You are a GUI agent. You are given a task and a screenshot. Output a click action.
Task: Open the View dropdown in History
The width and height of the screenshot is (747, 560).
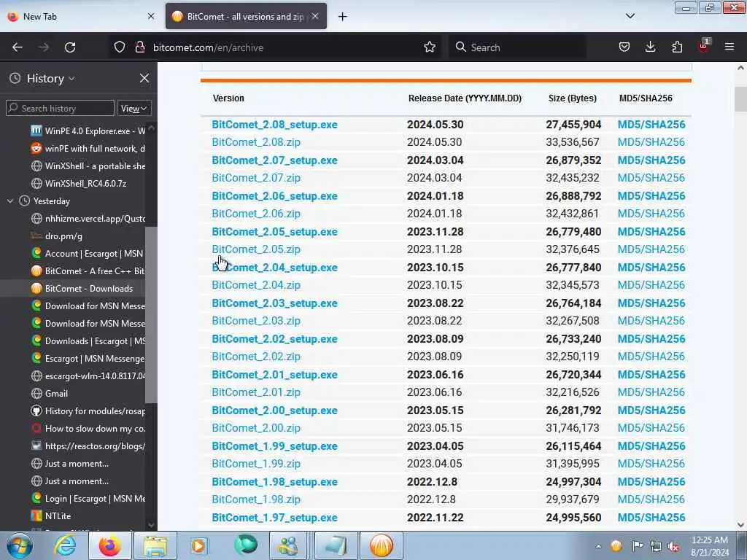[x=134, y=109]
